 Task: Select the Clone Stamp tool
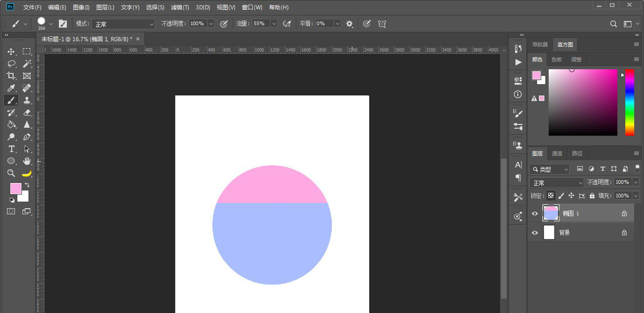coord(27,100)
